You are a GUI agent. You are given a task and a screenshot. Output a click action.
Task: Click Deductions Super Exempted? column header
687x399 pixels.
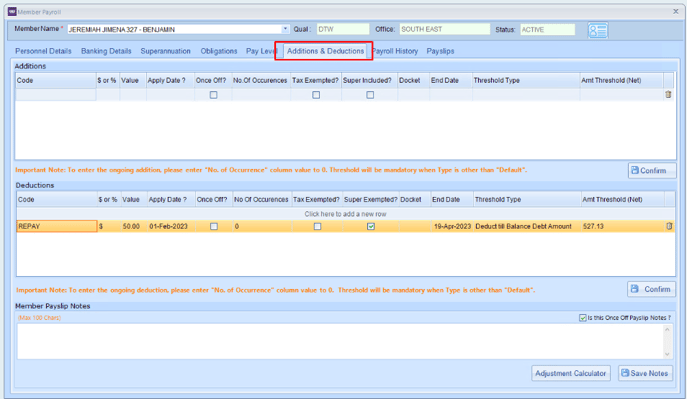point(370,200)
